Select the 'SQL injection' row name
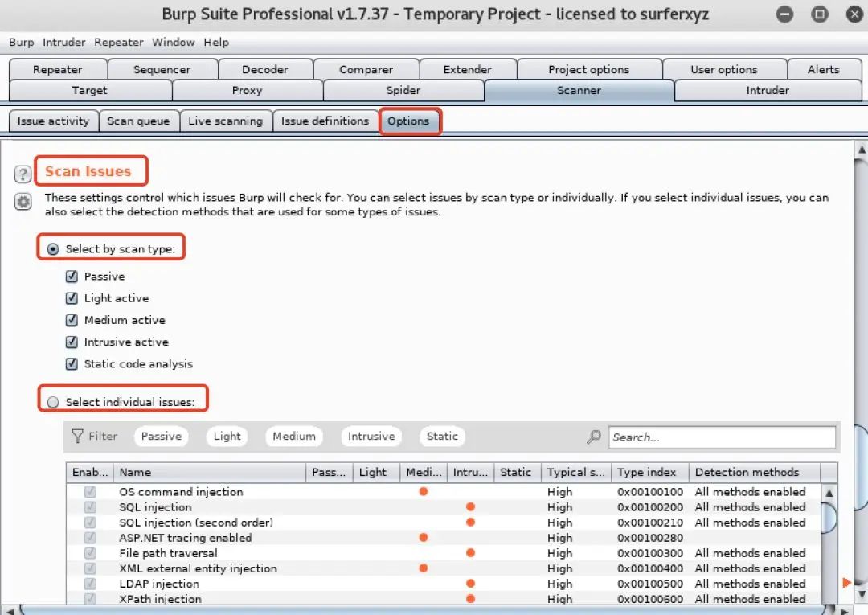 [156, 507]
